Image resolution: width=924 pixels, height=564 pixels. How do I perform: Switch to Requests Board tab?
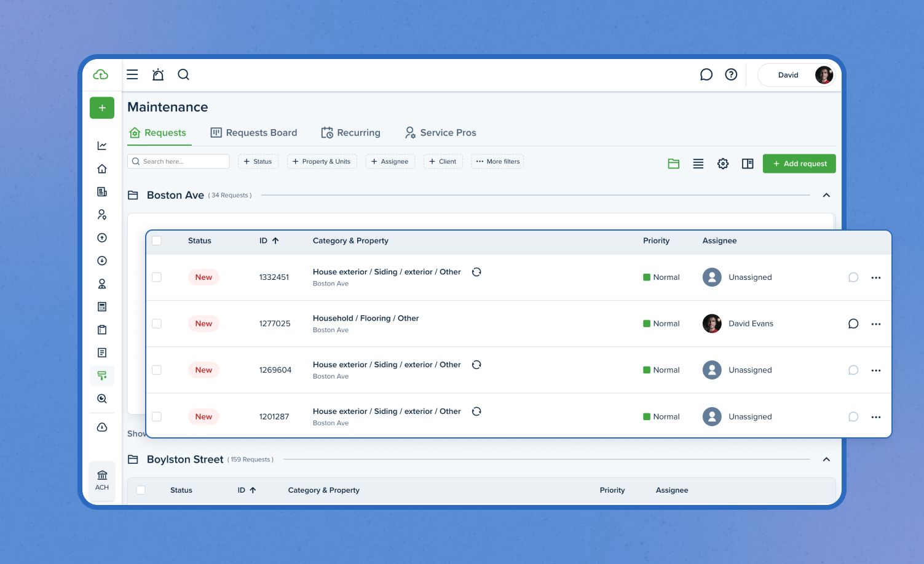(254, 133)
